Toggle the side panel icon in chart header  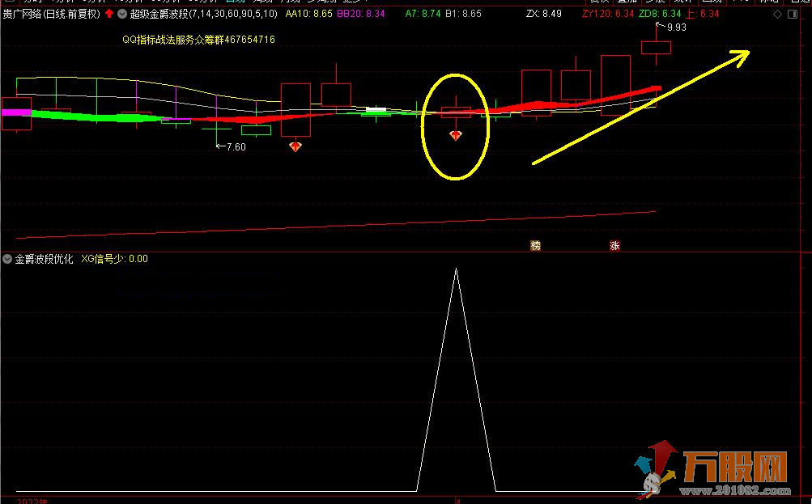(x=793, y=14)
